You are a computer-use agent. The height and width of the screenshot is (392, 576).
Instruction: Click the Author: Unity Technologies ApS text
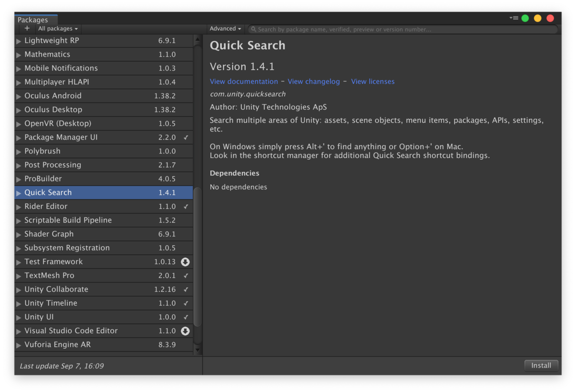click(268, 107)
